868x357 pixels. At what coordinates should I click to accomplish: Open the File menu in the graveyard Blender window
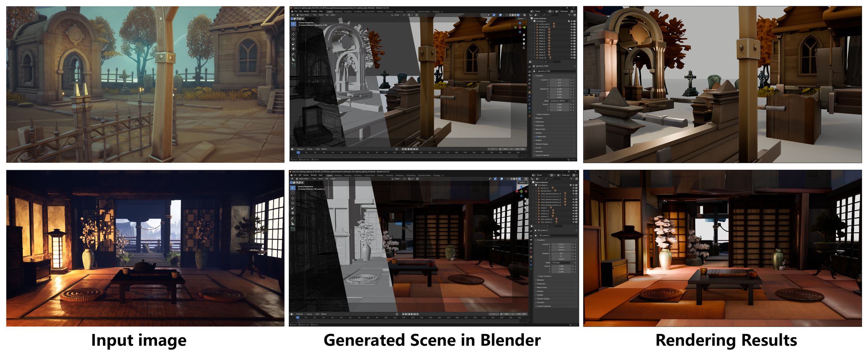[296, 11]
